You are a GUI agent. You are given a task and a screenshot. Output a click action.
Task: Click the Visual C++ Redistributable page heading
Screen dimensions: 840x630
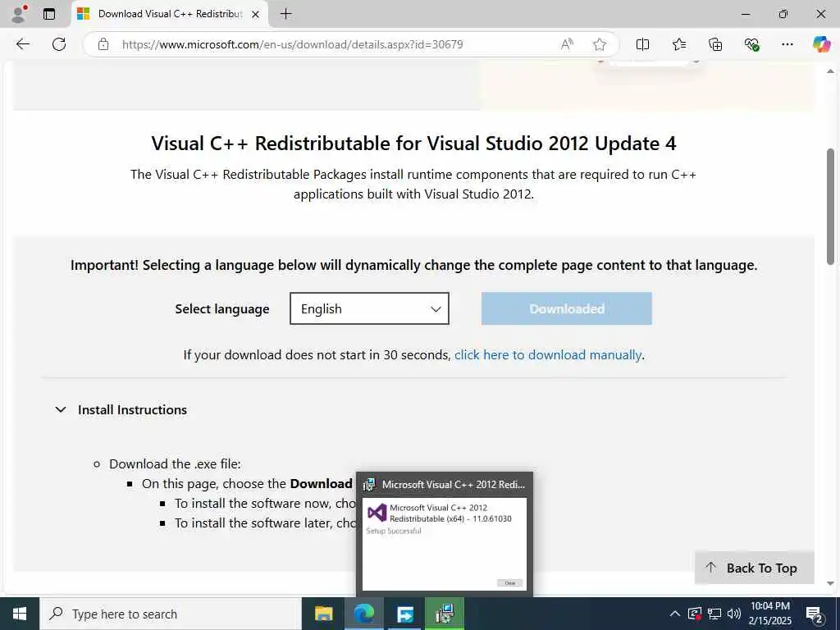click(413, 144)
